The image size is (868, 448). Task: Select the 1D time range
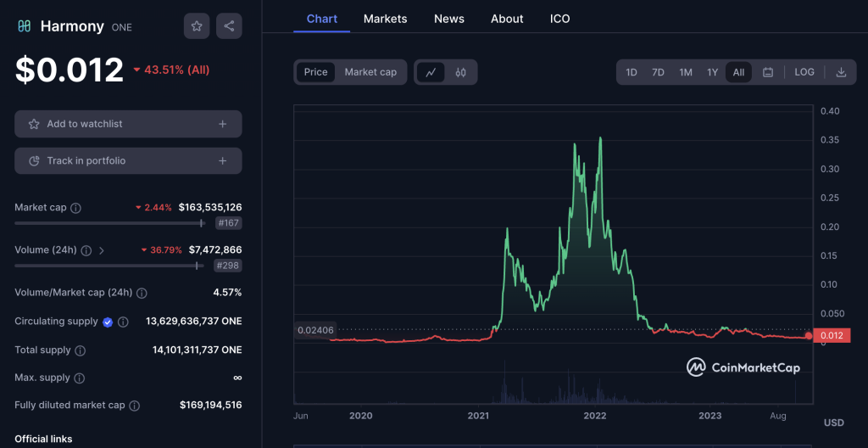(x=631, y=72)
